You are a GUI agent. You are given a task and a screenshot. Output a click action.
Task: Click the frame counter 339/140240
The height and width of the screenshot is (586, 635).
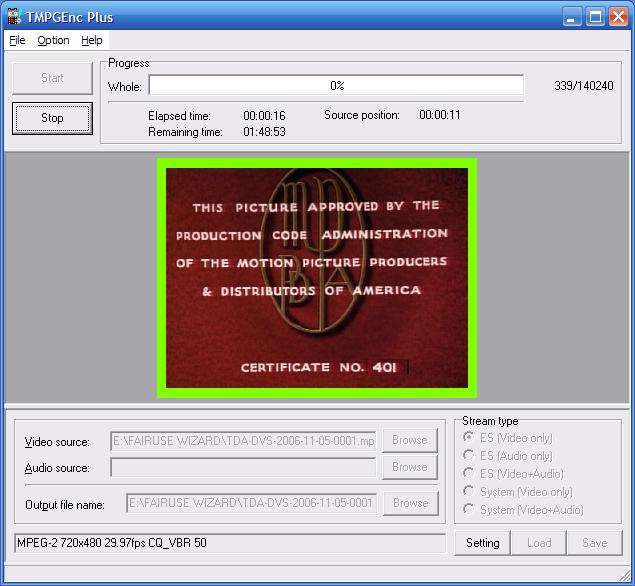pyautogui.click(x=584, y=86)
